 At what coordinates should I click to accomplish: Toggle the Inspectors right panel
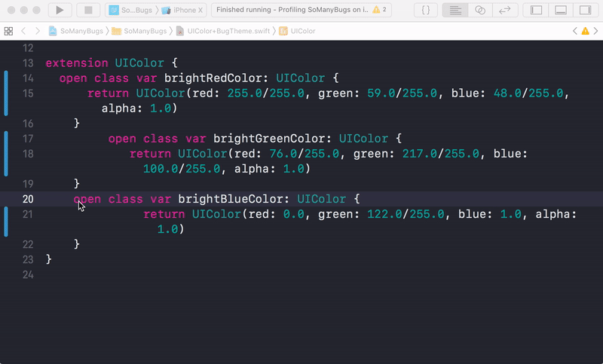coord(585,10)
